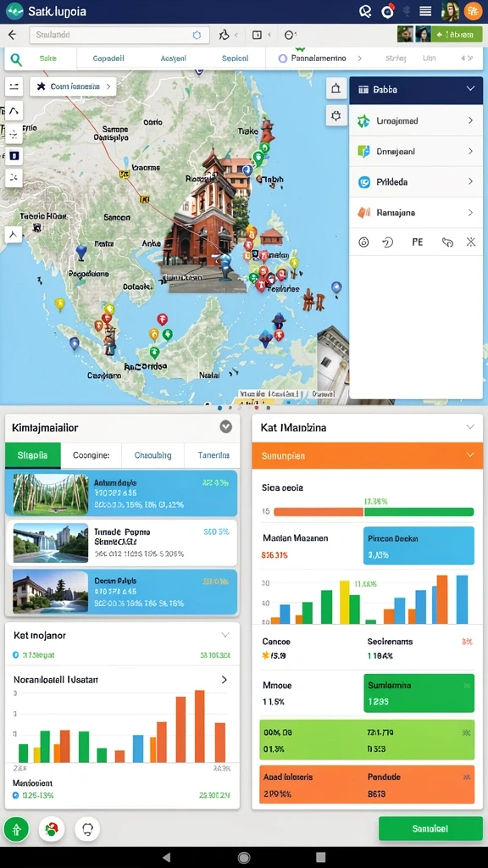The width and height of the screenshot is (488, 868).
Task: Click the icon left of Urnajomed row
Action: coord(363,120)
